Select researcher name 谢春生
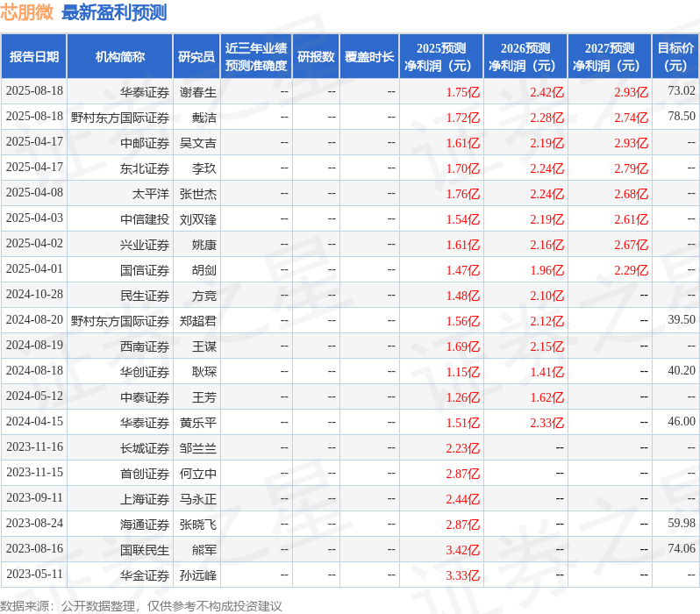Viewport: 700px width, 614px height. (197, 92)
